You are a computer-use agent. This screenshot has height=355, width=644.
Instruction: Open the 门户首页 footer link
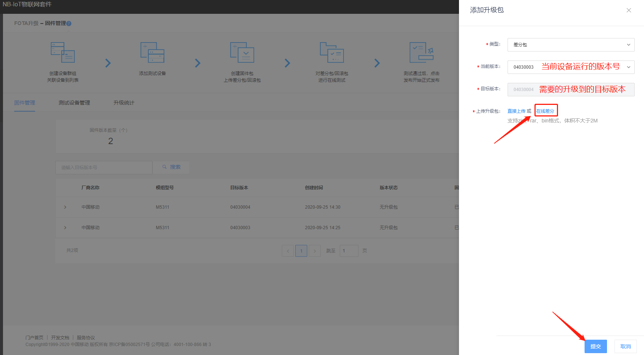[x=34, y=338]
